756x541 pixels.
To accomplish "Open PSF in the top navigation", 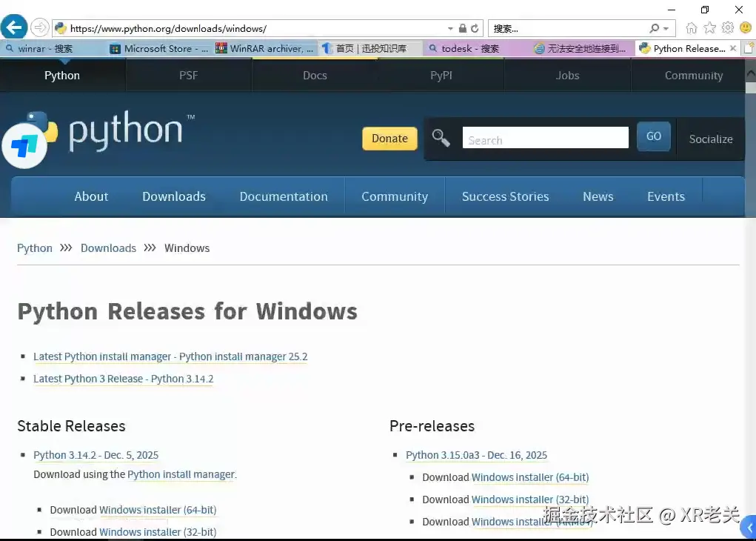I will tap(189, 76).
